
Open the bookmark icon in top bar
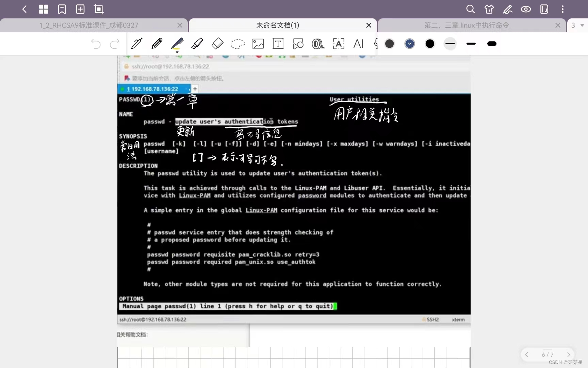(x=62, y=9)
